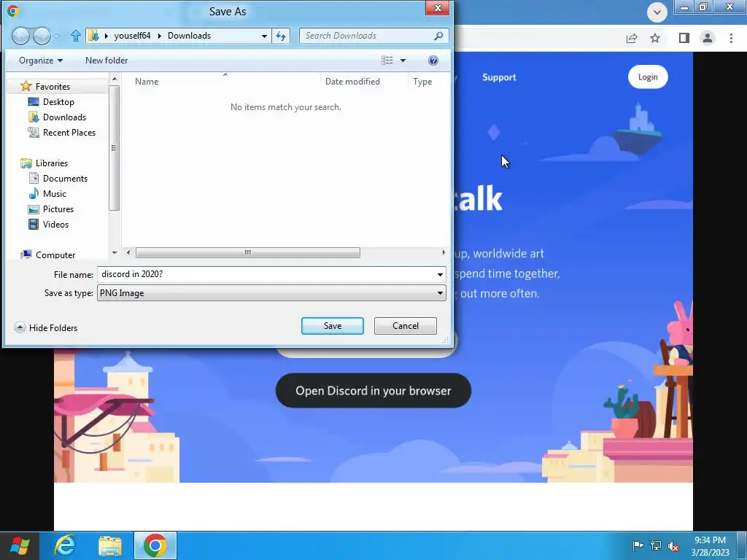Select Downloads in the address breadcrumb

point(189,36)
